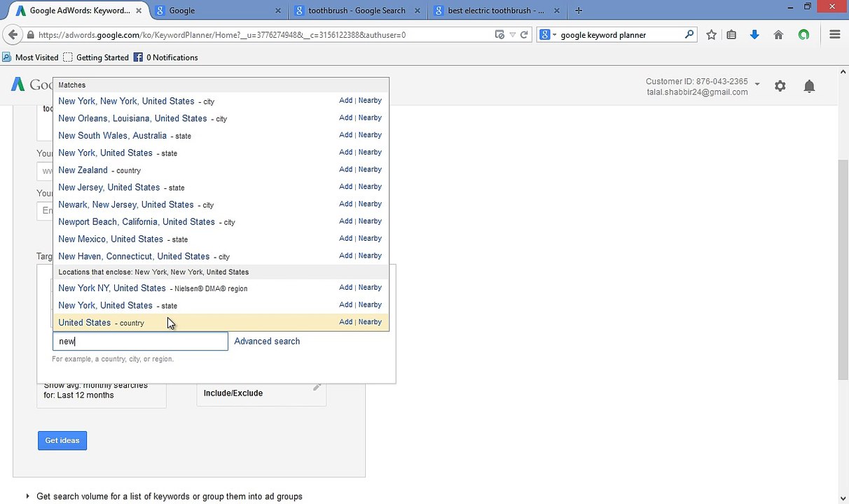Open account dropdown arrow beside email

[757, 85]
